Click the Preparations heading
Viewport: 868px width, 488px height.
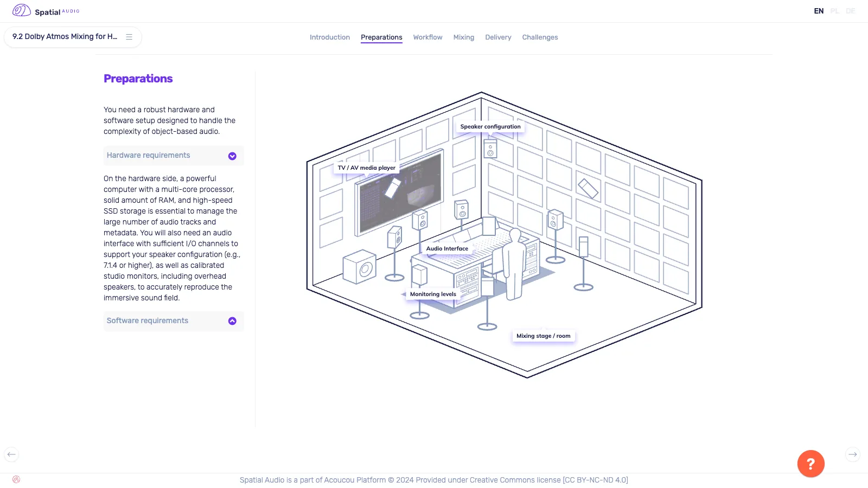[138, 79]
